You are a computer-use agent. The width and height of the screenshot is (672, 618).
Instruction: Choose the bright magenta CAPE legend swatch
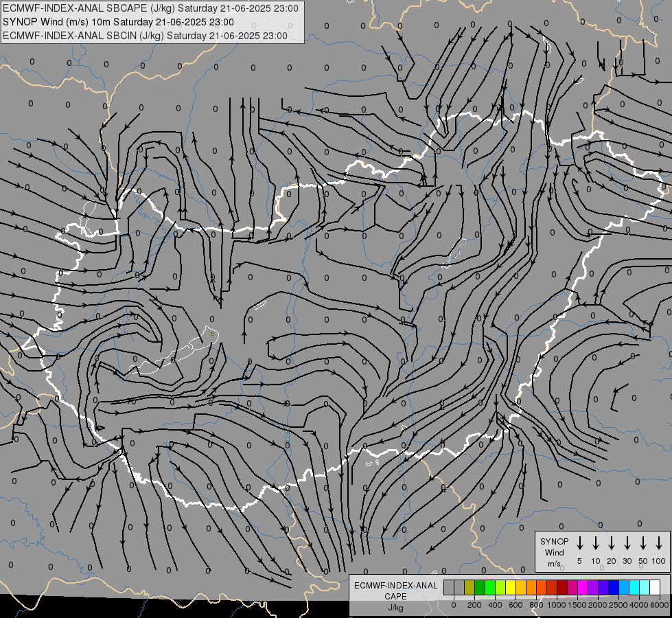pos(583,587)
